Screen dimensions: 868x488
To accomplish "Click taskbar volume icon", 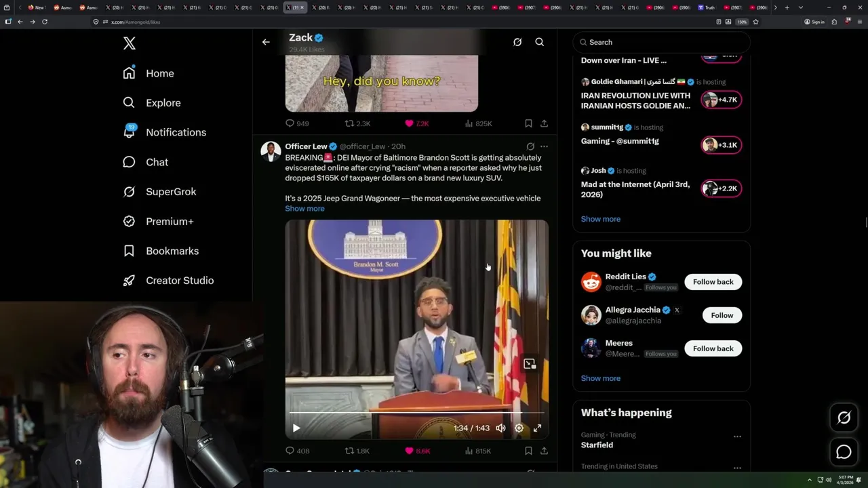I will (828, 480).
